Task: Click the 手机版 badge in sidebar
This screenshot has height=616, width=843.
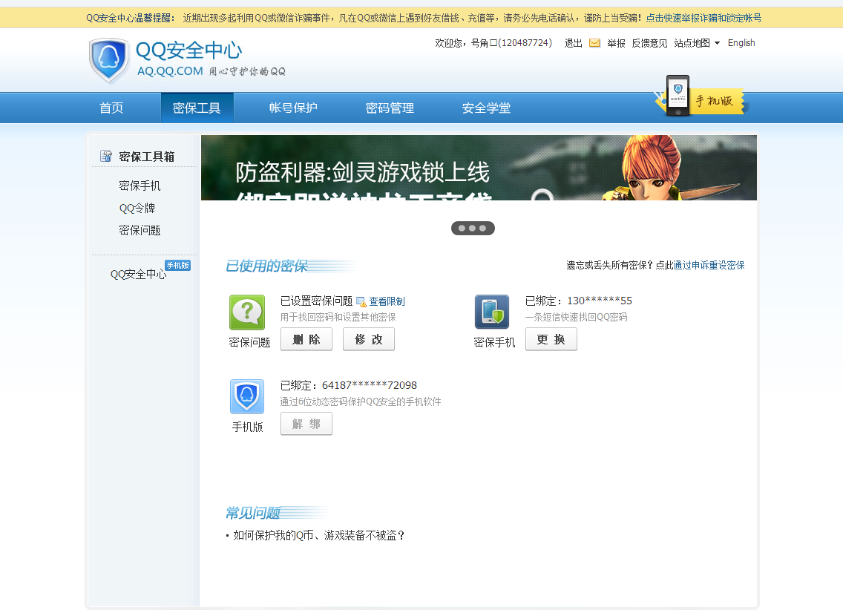Action: tap(178, 266)
